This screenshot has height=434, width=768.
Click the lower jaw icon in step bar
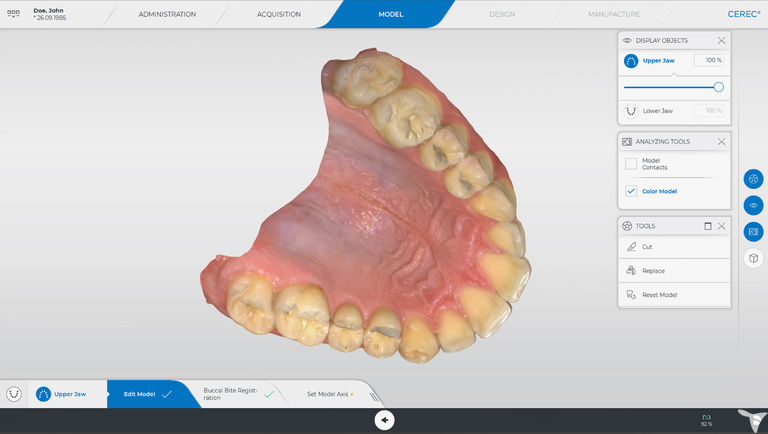click(14, 394)
